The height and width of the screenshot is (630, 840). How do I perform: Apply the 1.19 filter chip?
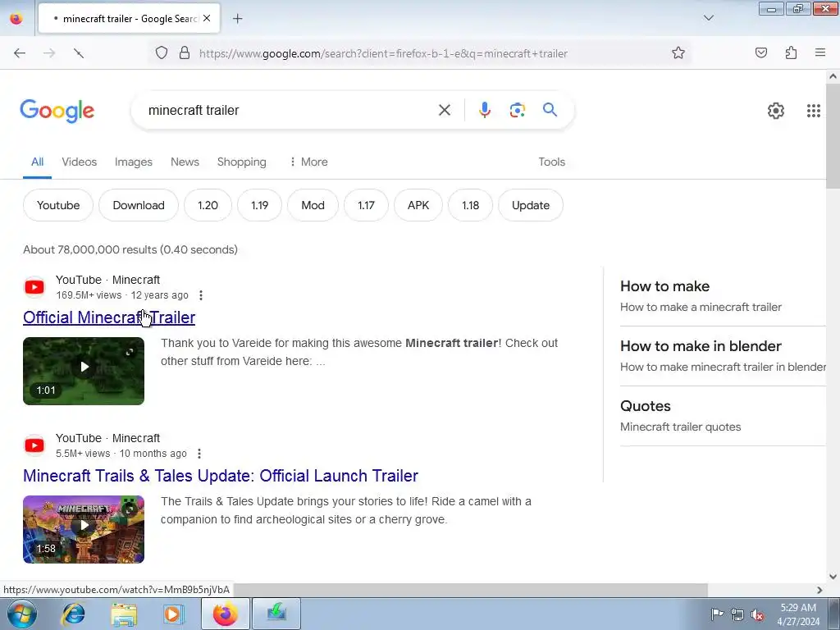pyautogui.click(x=260, y=205)
